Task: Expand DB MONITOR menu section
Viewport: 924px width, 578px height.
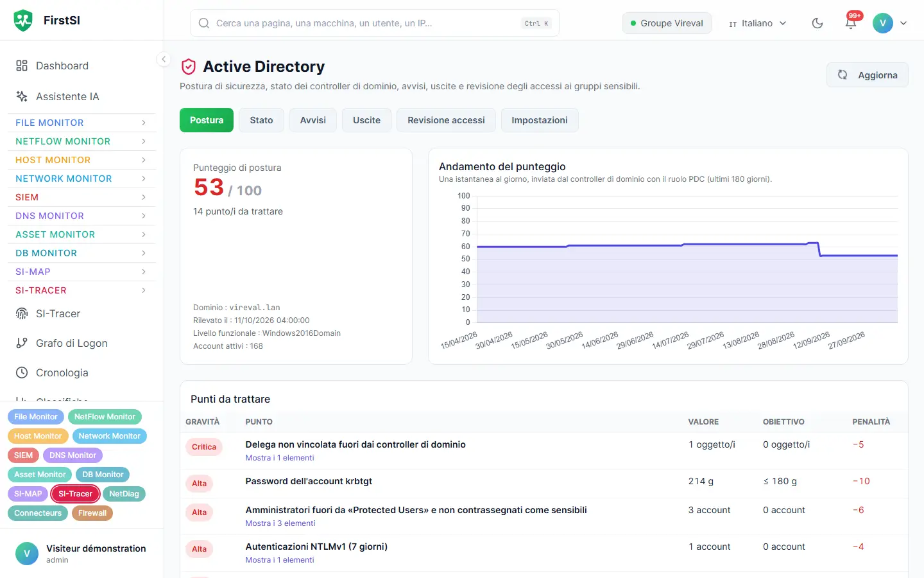Action: (81, 253)
